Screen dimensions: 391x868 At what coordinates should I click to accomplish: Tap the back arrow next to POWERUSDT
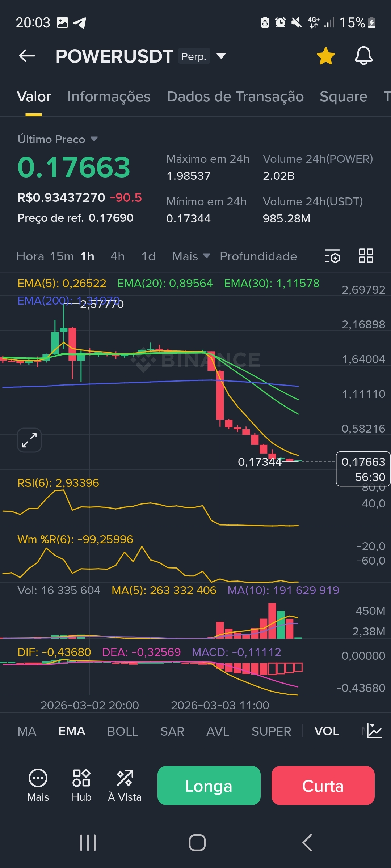[27, 56]
